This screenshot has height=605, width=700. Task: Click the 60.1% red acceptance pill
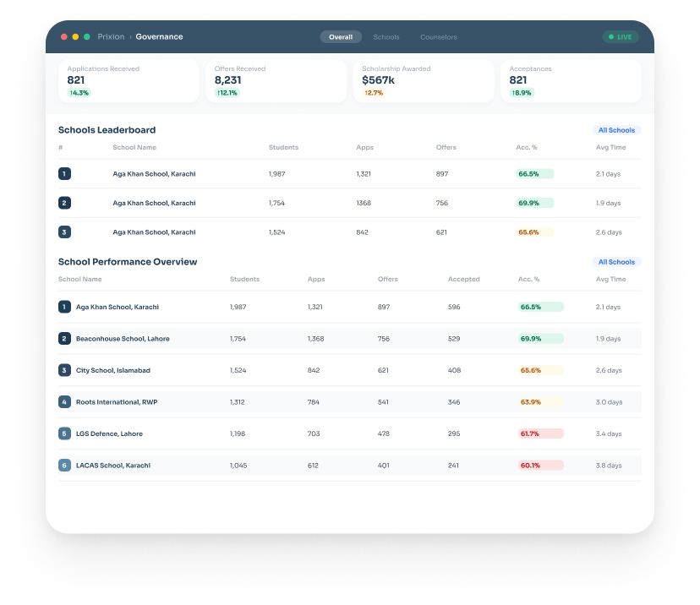point(540,466)
